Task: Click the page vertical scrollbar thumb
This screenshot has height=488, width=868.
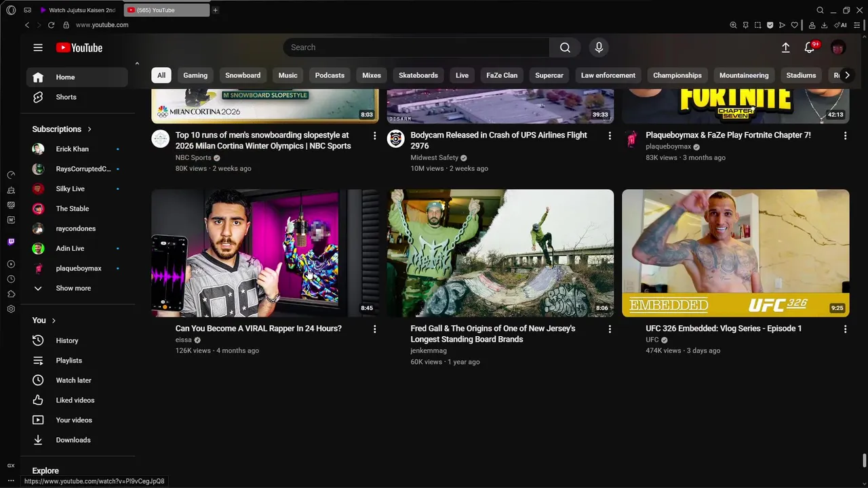Action: 864,461
